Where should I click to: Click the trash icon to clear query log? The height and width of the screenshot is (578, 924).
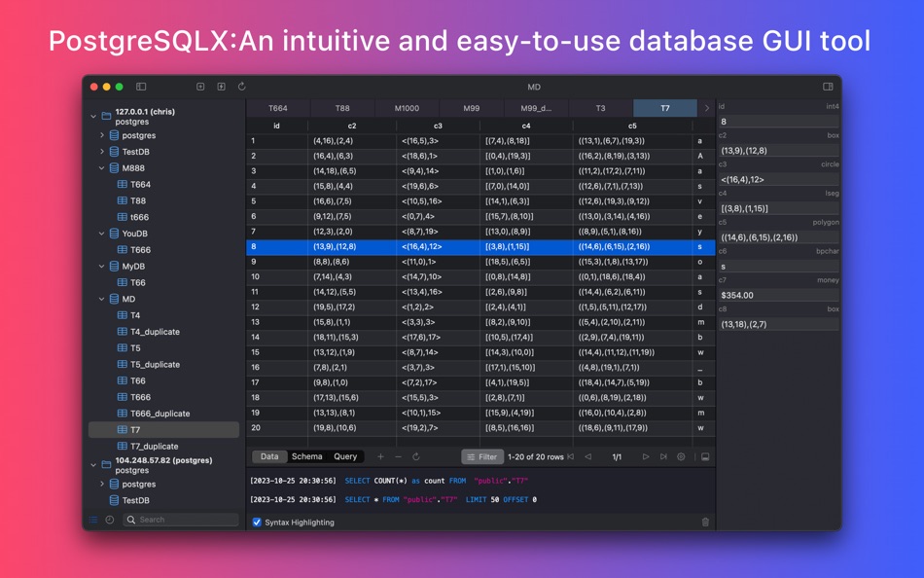tap(705, 523)
